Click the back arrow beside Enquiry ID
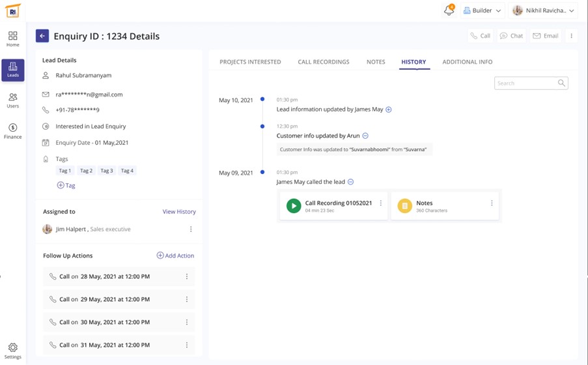588x365 pixels. [42, 36]
